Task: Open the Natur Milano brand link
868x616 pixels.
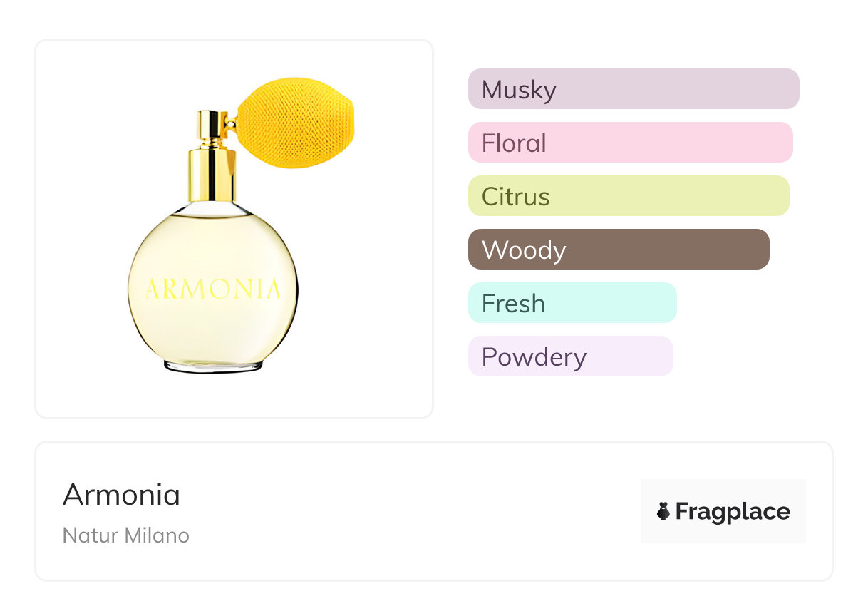Action: click(126, 535)
